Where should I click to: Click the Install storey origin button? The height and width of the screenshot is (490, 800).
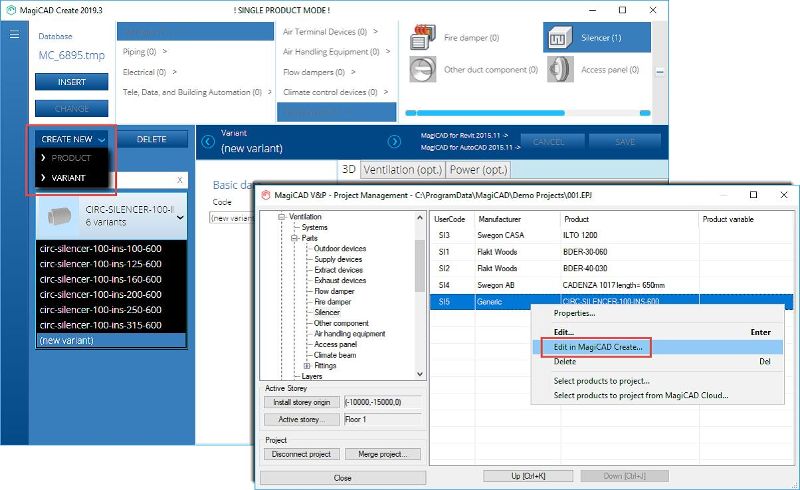coord(302,402)
